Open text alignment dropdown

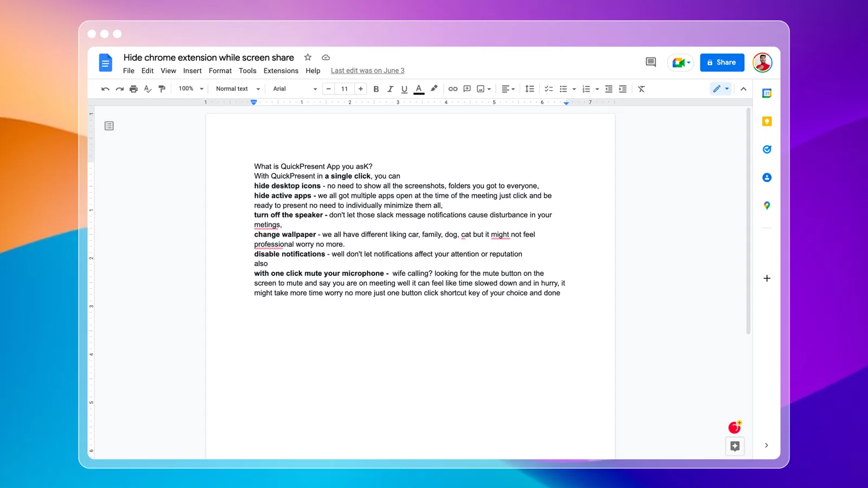click(508, 89)
